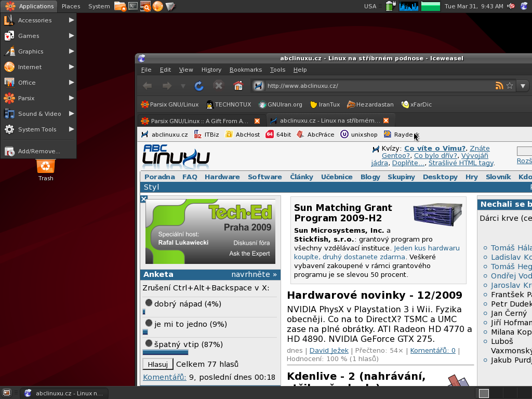532x399 pixels.
Task: Open the Hardware section link
Action: (222, 177)
